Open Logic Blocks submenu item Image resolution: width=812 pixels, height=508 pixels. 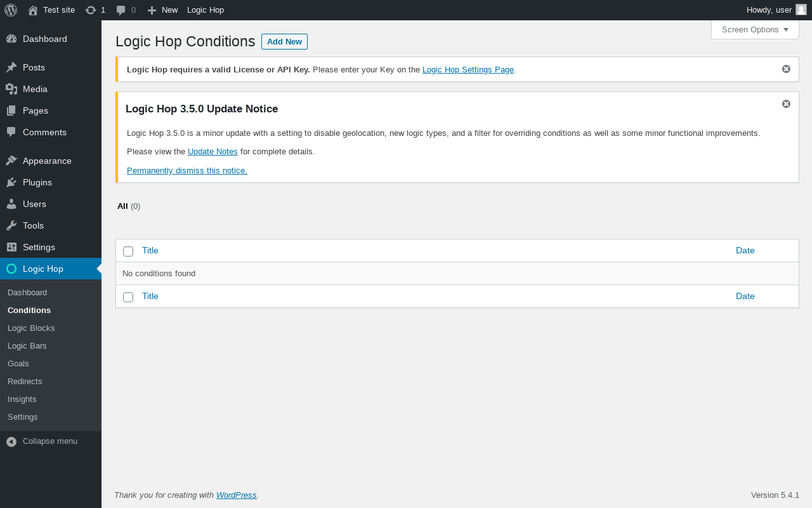(31, 328)
